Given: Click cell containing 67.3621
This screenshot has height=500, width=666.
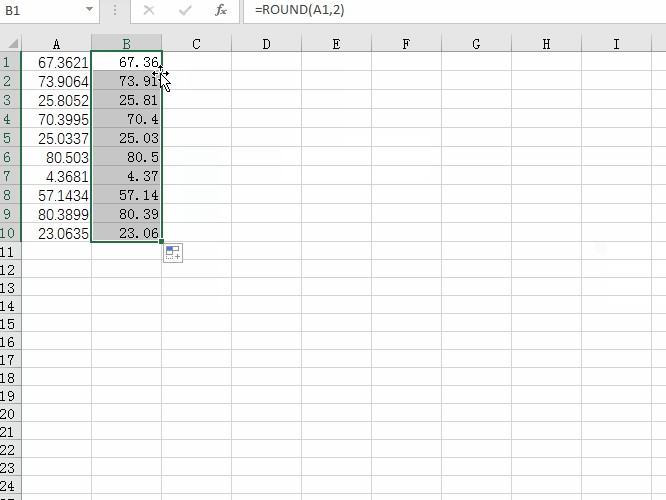Looking at the screenshot, I should (56, 62).
